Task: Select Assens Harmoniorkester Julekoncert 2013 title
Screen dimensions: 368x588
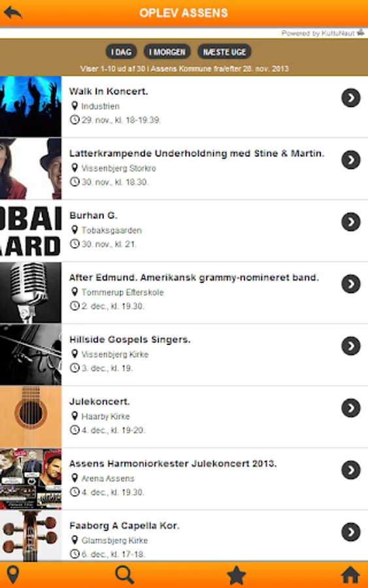Action: click(x=173, y=463)
